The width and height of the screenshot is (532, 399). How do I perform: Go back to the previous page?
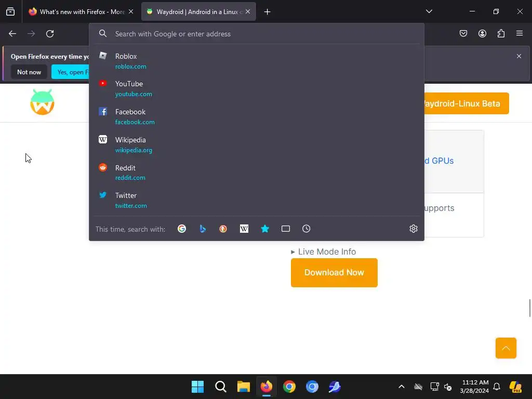tap(12, 34)
